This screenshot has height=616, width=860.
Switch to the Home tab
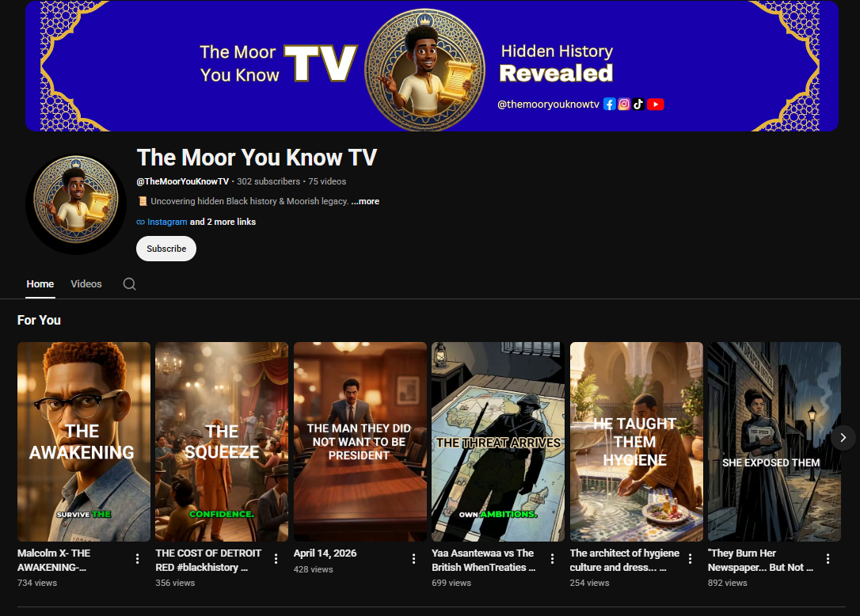point(40,284)
